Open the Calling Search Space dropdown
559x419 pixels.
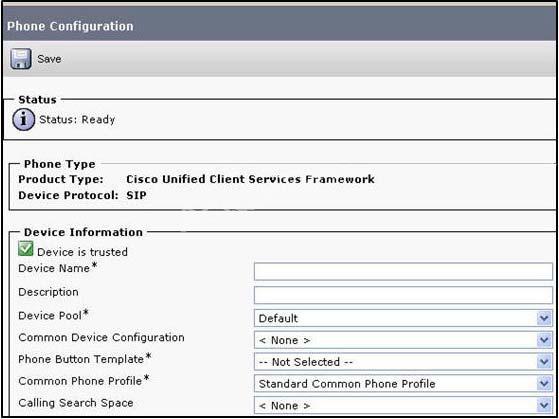pyautogui.click(x=403, y=405)
